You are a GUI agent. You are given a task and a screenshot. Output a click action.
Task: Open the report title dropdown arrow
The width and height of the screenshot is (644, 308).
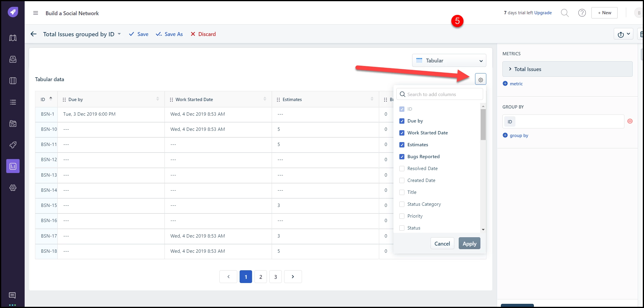tap(119, 34)
